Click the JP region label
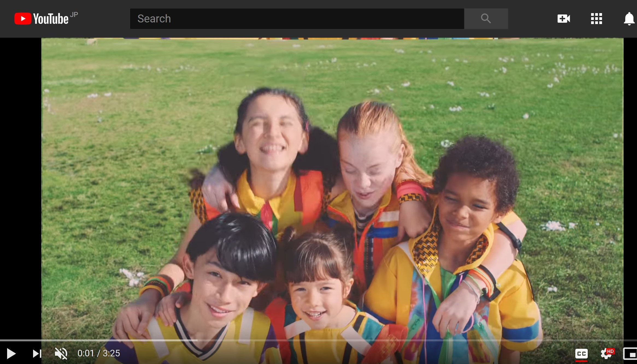Screen dimensions: 637x364 click(75, 14)
